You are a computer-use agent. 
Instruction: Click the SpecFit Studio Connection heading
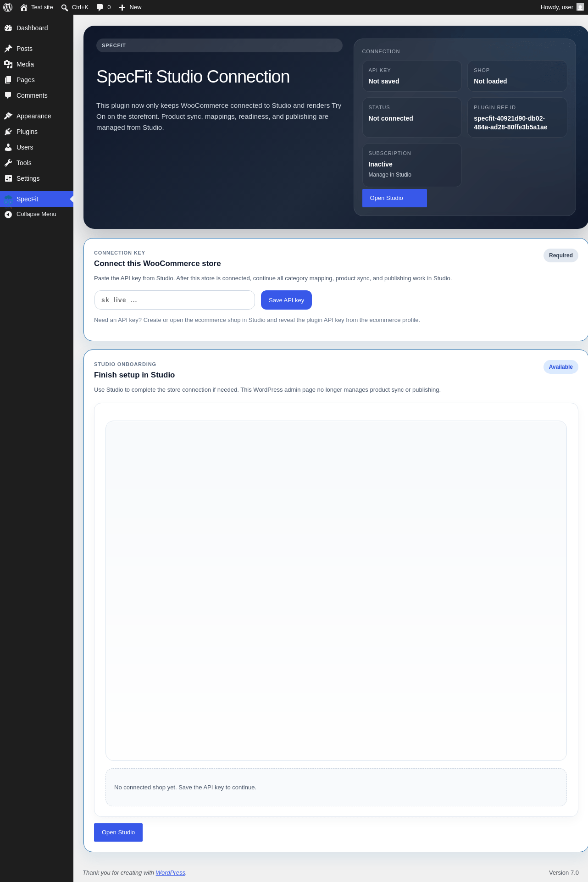pos(193,77)
